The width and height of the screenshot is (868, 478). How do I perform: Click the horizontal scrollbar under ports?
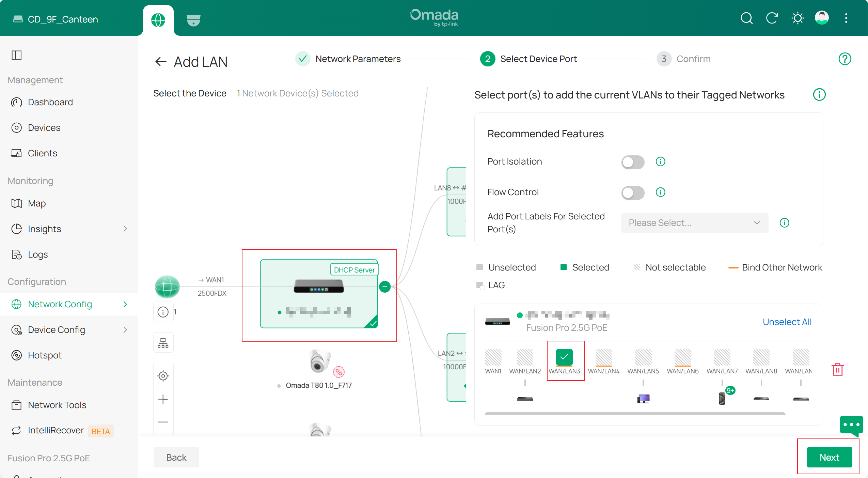(635, 414)
